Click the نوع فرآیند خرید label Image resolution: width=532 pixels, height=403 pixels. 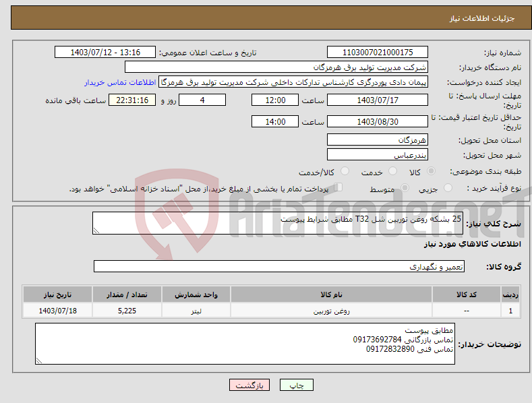point(494,188)
